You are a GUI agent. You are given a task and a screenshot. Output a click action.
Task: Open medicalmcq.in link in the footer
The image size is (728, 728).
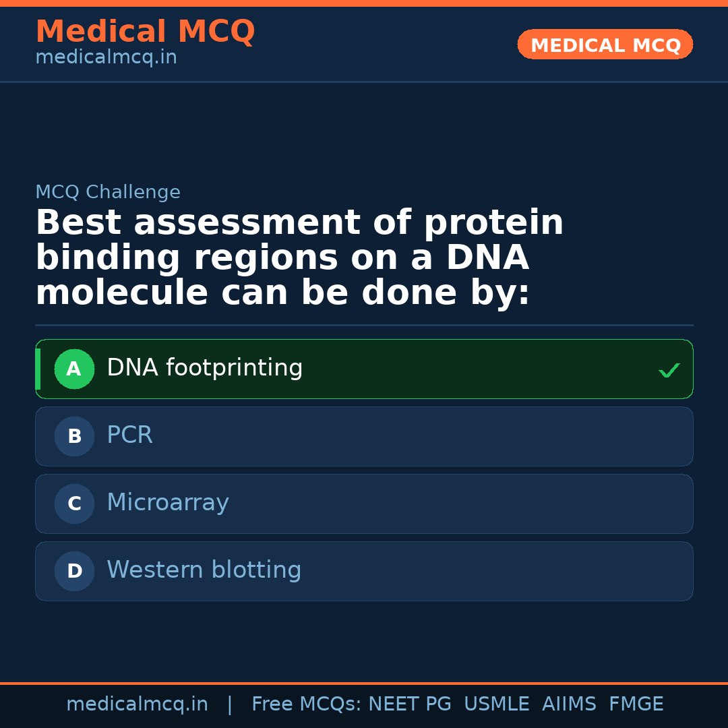pos(137,704)
